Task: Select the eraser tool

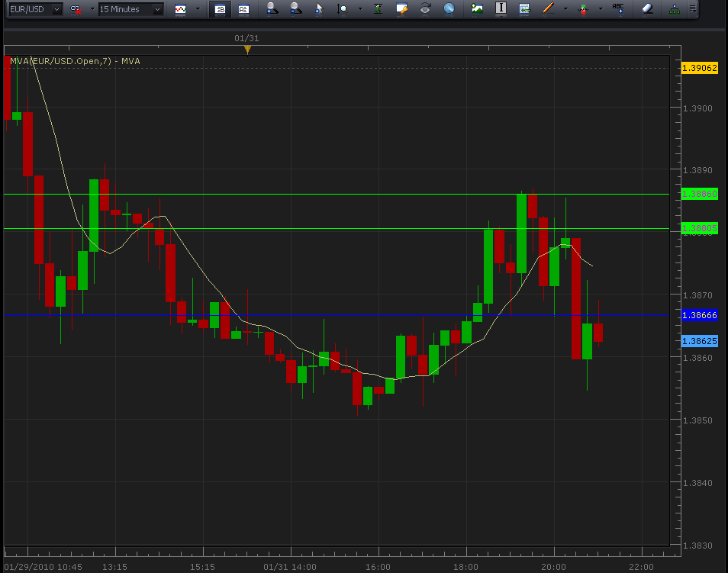Action: tap(647, 8)
